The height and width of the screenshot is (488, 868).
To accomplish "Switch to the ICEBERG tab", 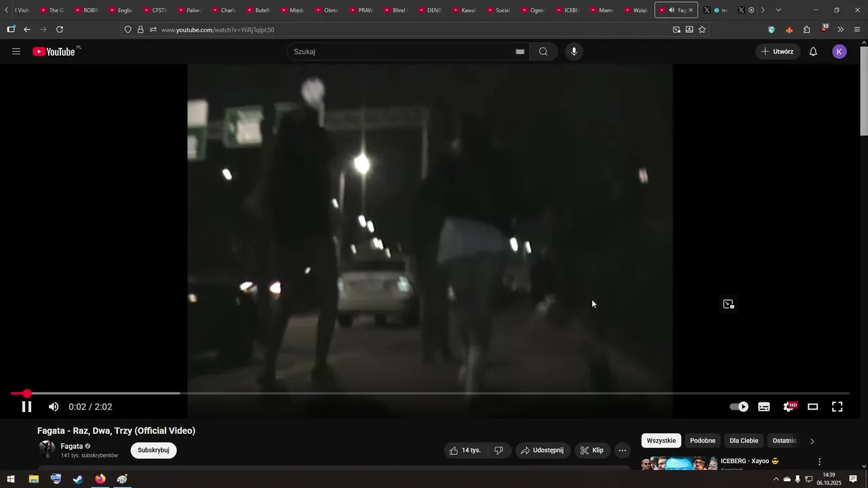I will (568, 10).
